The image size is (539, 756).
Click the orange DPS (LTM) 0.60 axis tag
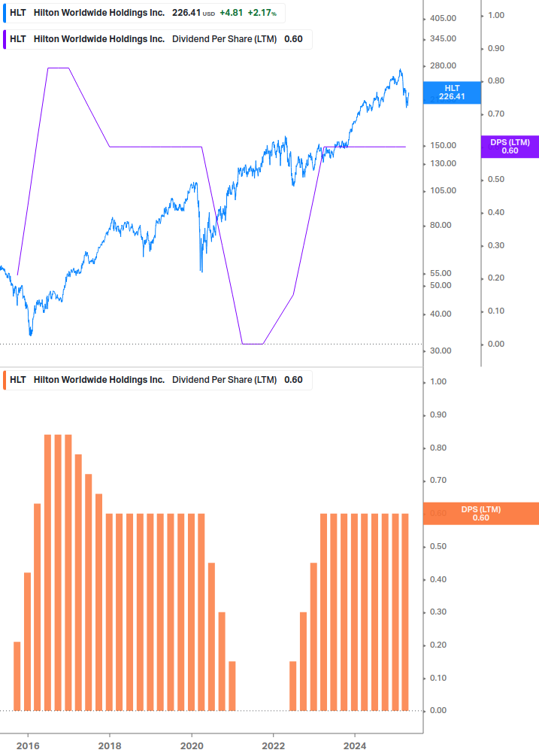point(480,514)
